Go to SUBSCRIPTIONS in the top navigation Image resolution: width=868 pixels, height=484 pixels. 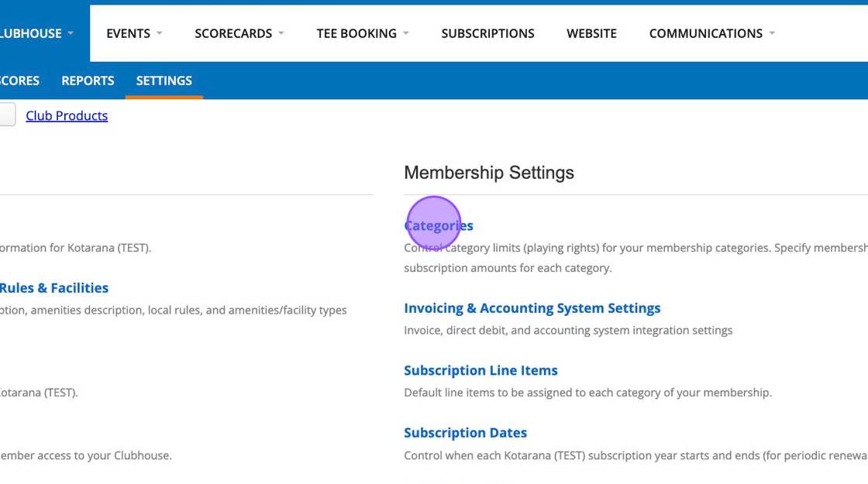click(487, 33)
